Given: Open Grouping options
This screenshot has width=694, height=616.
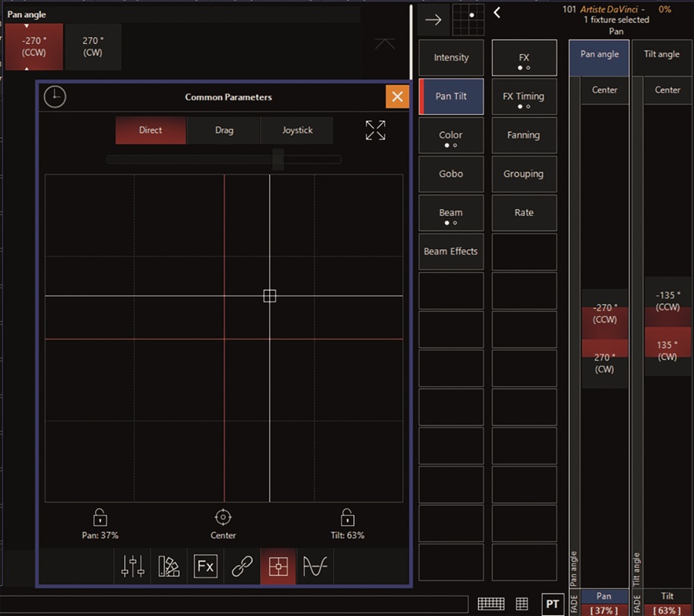Looking at the screenshot, I should click(524, 174).
